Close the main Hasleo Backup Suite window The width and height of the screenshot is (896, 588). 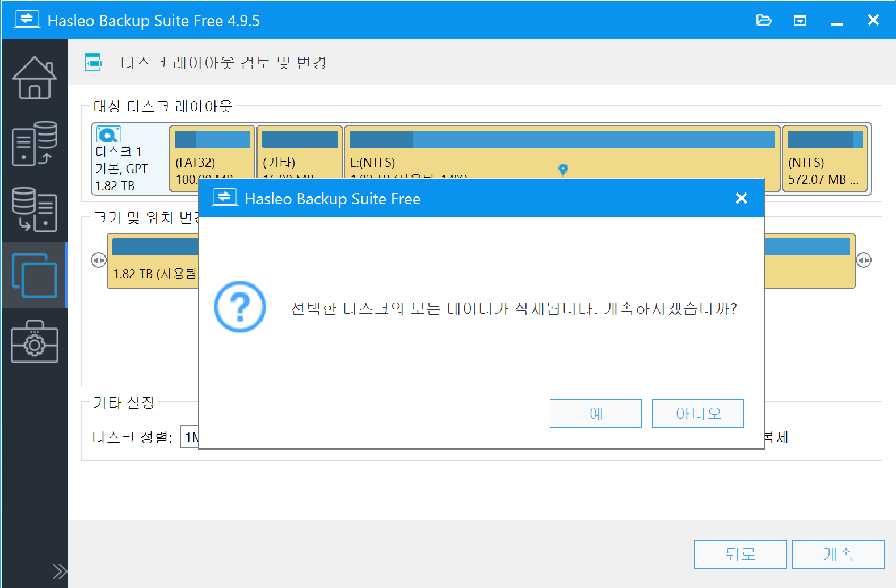(873, 20)
